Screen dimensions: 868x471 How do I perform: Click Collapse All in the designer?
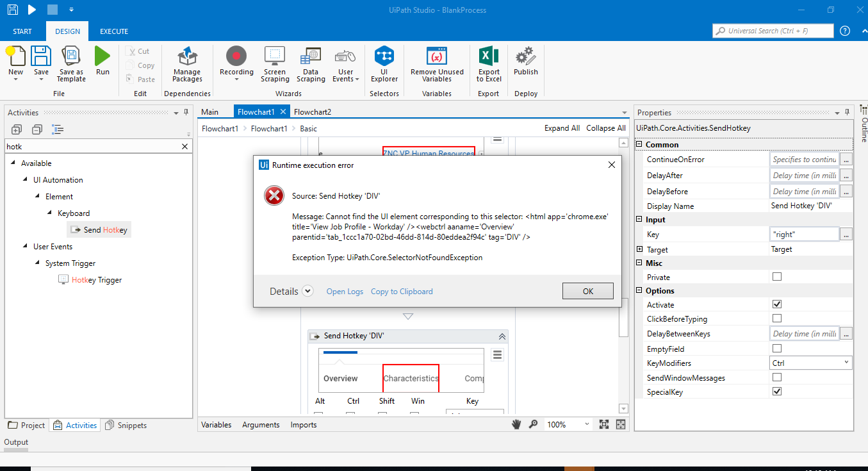pyautogui.click(x=606, y=128)
